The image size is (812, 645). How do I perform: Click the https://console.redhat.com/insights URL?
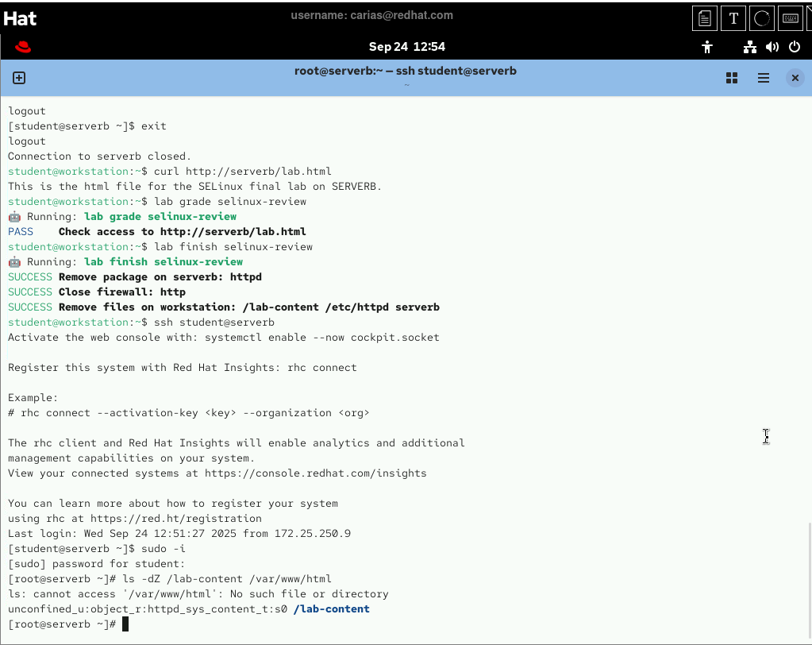tap(315, 473)
